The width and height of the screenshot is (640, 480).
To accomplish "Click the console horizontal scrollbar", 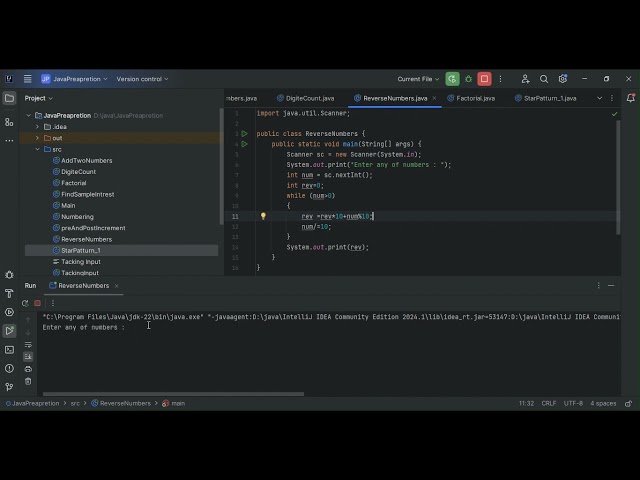I will click(x=173, y=394).
